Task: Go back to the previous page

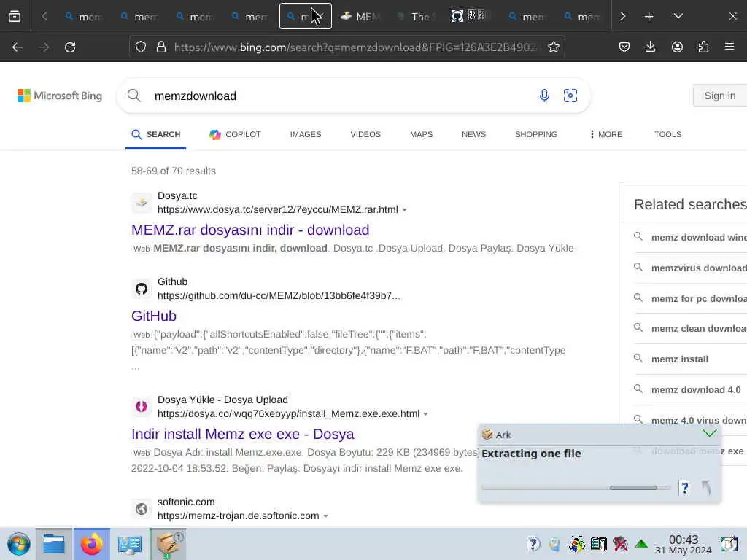Action: 18,47
